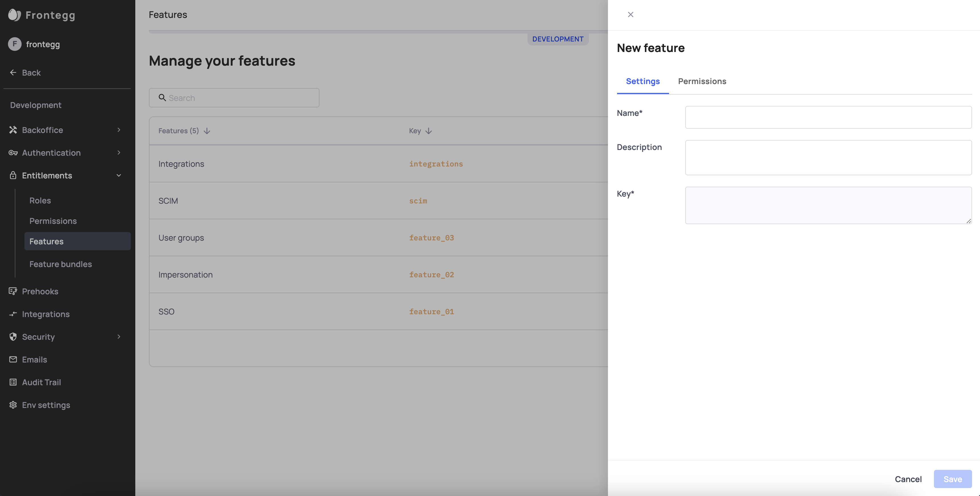Switch to the Permissions tab

tap(702, 82)
